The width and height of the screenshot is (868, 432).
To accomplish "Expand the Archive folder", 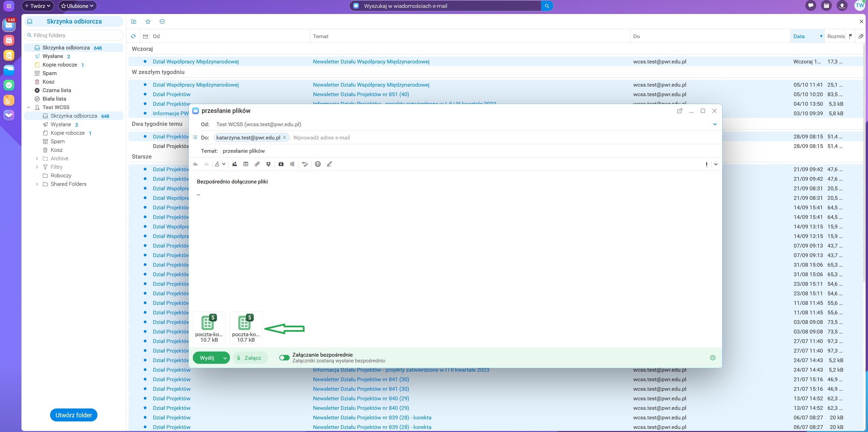I will point(37,159).
